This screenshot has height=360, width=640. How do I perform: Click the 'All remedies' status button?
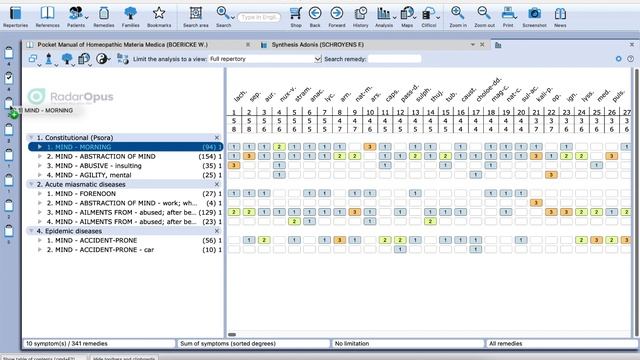point(562,344)
